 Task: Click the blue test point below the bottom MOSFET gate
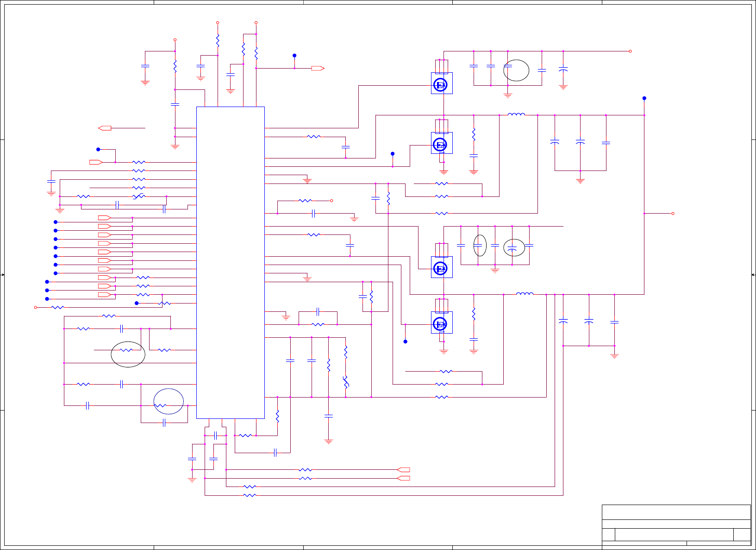click(406, 341)
